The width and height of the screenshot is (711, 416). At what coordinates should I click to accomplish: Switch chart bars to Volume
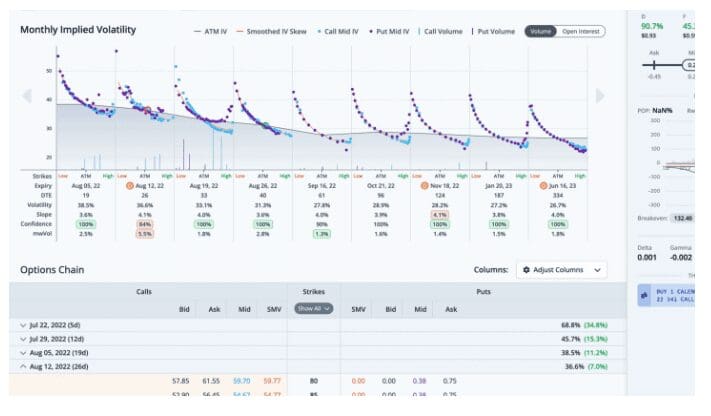(539, 31)
